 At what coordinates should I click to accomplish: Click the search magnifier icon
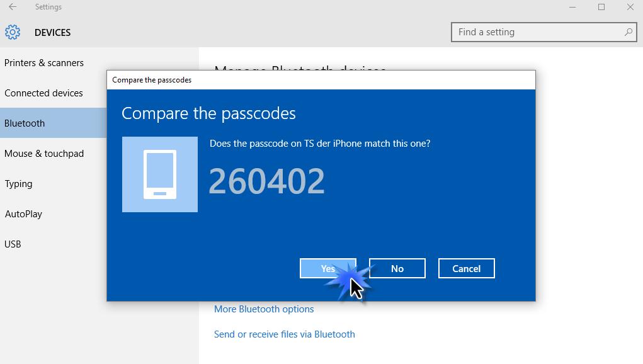point(628,32)
